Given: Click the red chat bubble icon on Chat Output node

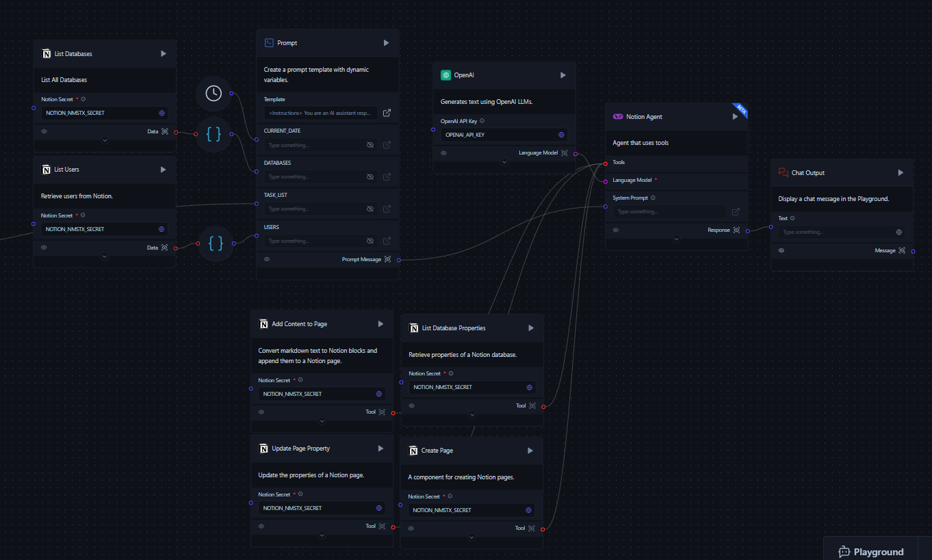Looking at the screenshot, I should tap(783, 172).
